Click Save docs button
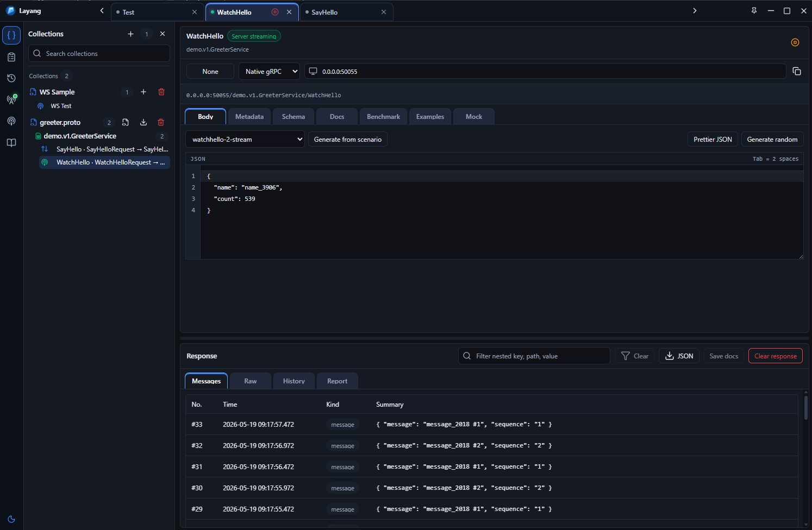812x530 pixels. click(x=724, y=356)
